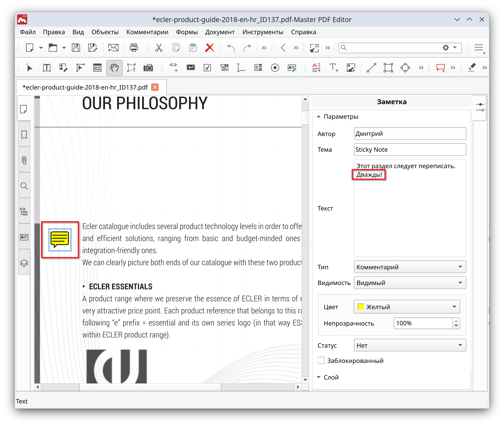Click the Save As icon with pencil
504x426 pixels.
tap(93, 48)
